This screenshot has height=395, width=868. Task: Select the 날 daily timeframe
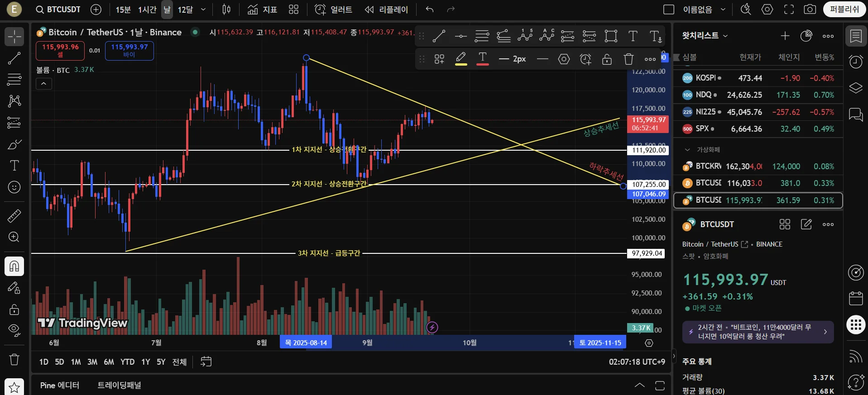point(167,10)
